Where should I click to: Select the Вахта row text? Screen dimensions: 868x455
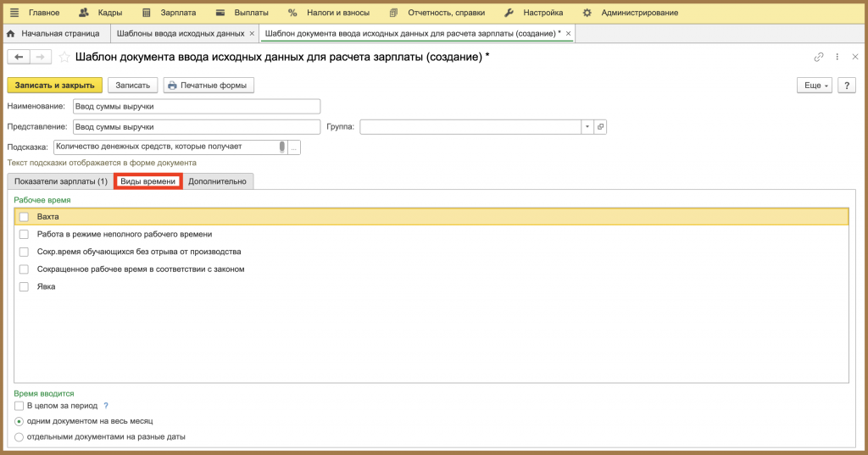[47, 216]
